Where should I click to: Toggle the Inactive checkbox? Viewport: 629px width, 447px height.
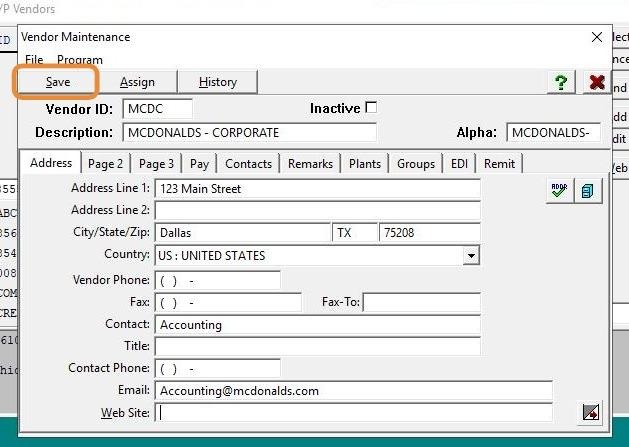(x=371, y=108)
